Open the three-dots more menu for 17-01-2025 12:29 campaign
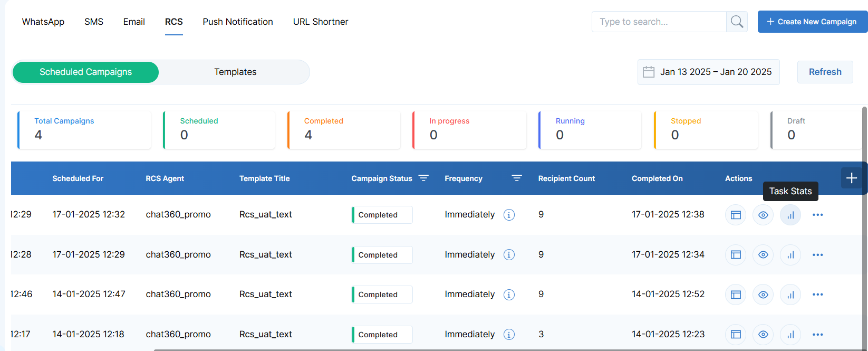Image resolution: width=868 pixels, height=351 pixels. [x=818, y=255]
